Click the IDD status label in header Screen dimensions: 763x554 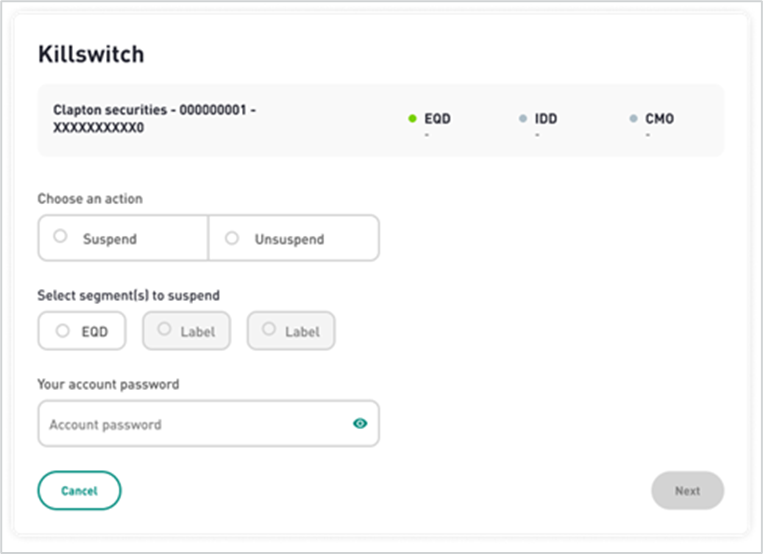tap(546, 119)
